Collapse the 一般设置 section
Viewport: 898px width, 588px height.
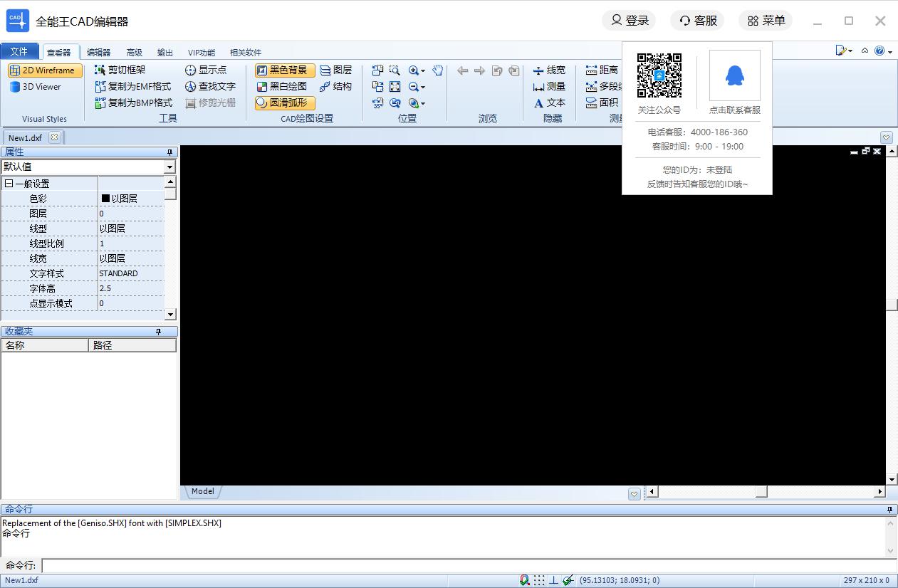[x=9, y=184]
